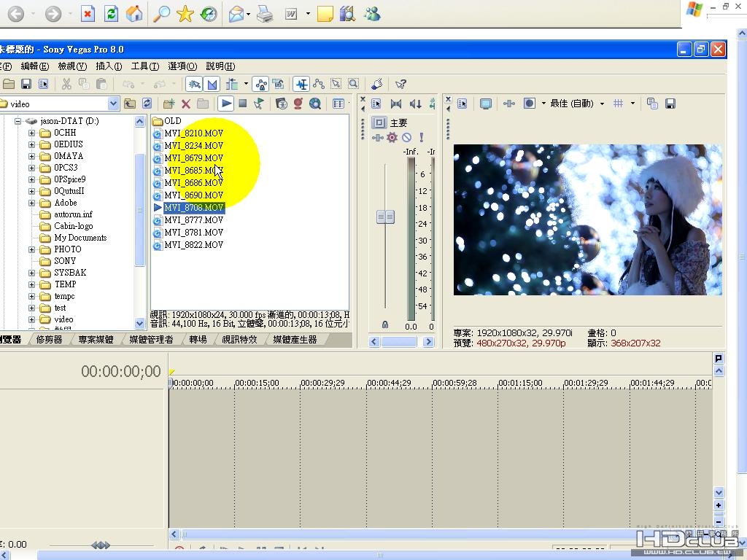This screenshot has height=560, width=747.
Task: Save preview snapshot to file icon
Action: (670, 104)
